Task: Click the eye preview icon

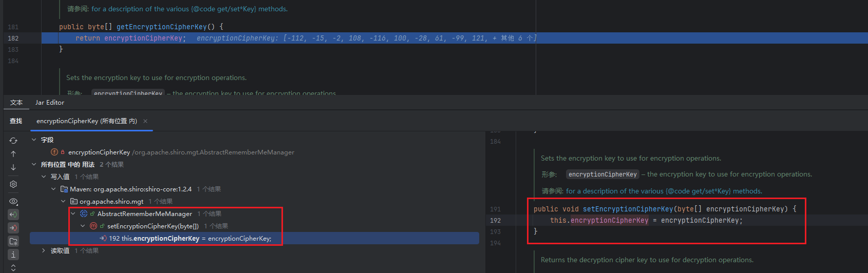Action: pos(13,202)
